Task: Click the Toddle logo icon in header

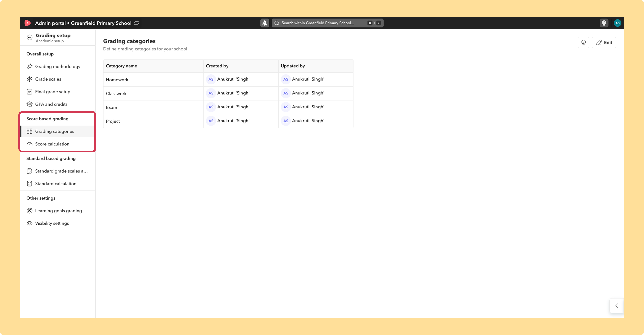Action: 27,23
